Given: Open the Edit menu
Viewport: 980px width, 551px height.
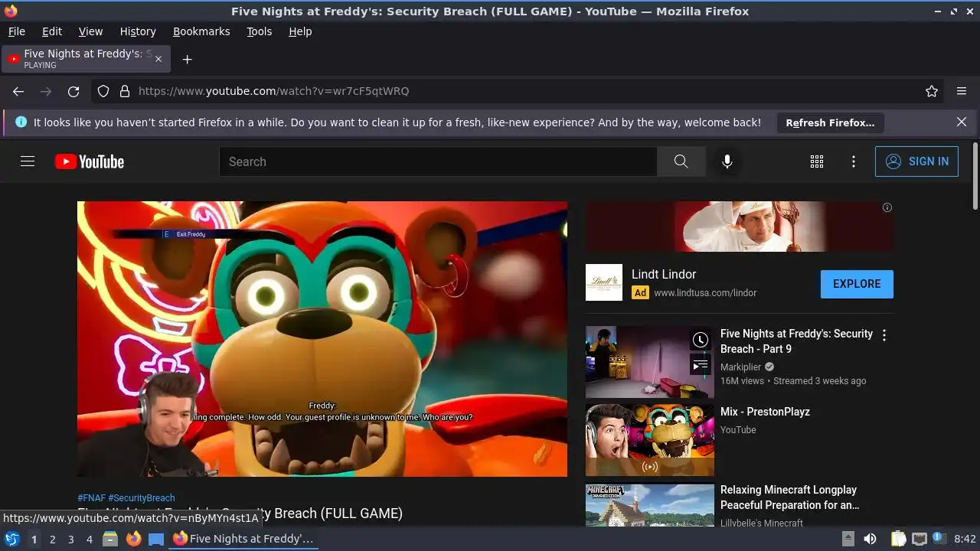Looking at the screenshot, I should [52, 31].
